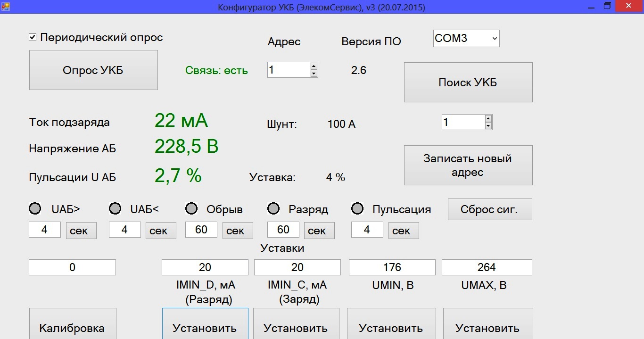Viewport: 644px width, 339px height.
Task: Focus the UАБ> delay field
Action: coord(45,230)
